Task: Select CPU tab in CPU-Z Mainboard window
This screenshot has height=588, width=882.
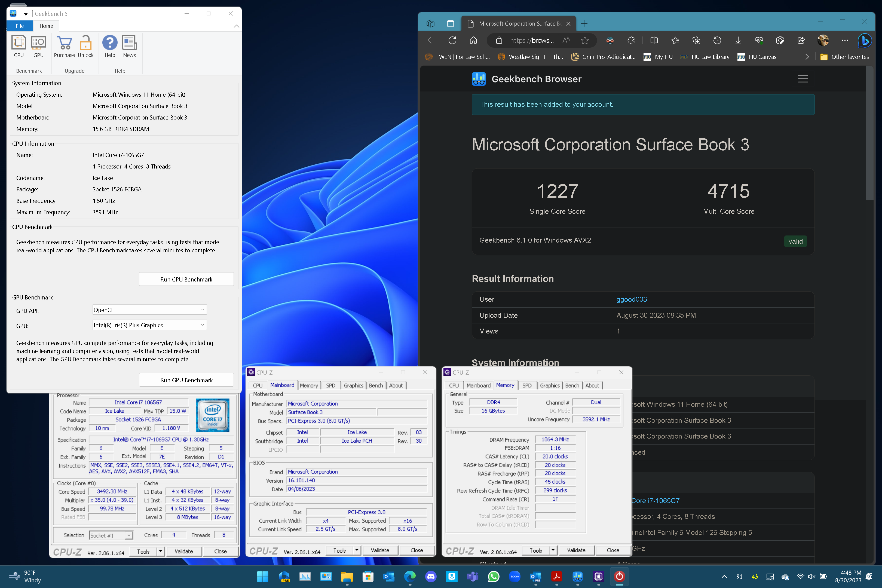Action: (x=257, y=385)
